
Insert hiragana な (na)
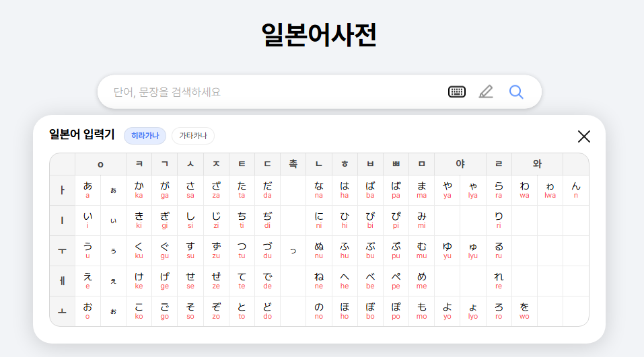click(319, 190)
